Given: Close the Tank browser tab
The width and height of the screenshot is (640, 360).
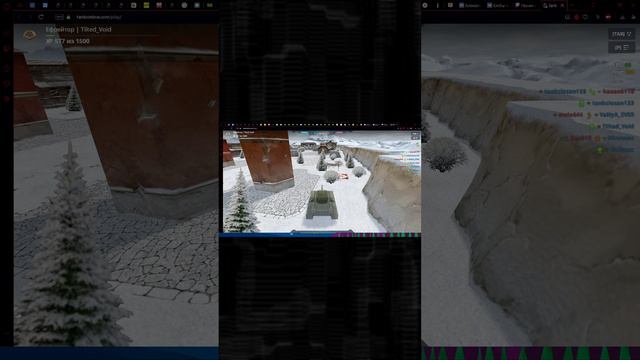Looking at the screenshot, I should click(x=562, y=6).
